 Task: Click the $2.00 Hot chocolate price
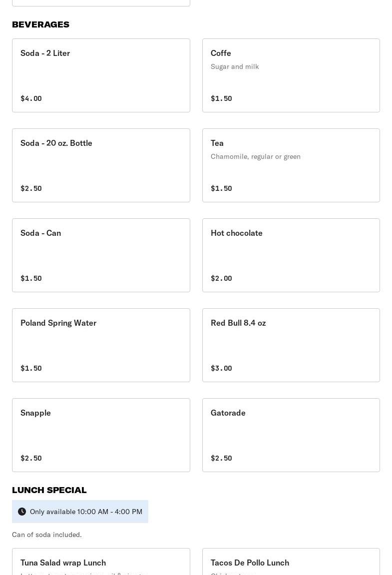pyautogui.click(x=221, y=278)
